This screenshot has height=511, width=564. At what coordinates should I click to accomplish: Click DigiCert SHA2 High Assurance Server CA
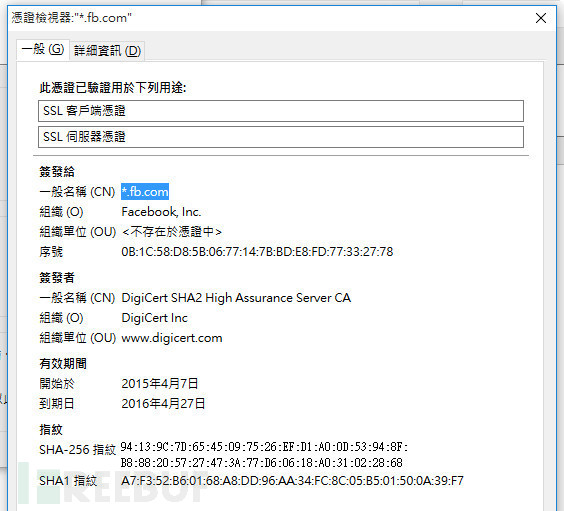pos(236,298)
